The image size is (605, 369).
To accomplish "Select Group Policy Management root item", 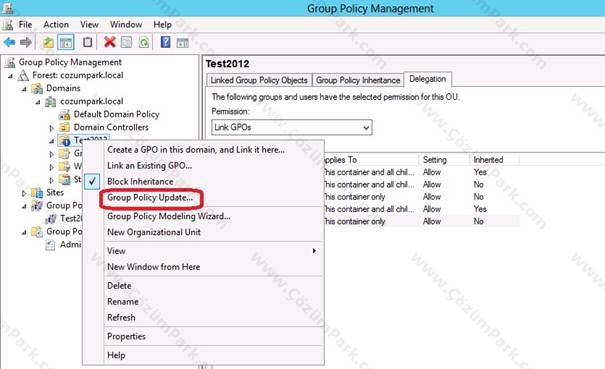I will pyautogui.click(x=70, y=62).
